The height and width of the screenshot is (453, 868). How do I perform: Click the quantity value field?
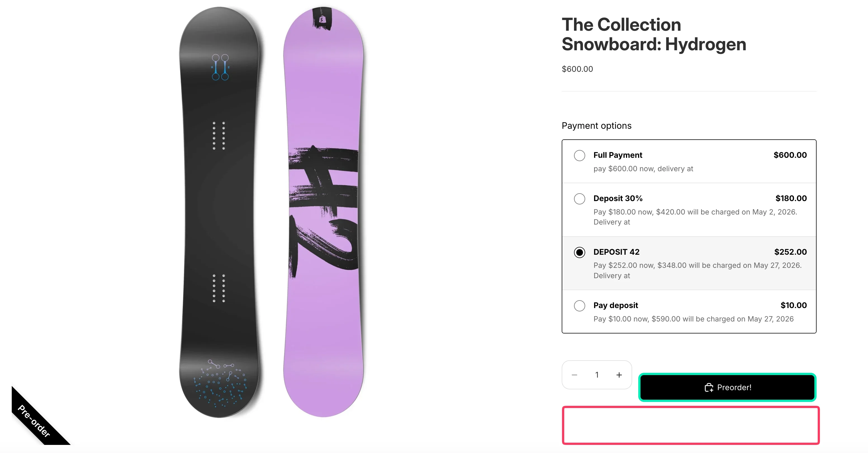597,375
